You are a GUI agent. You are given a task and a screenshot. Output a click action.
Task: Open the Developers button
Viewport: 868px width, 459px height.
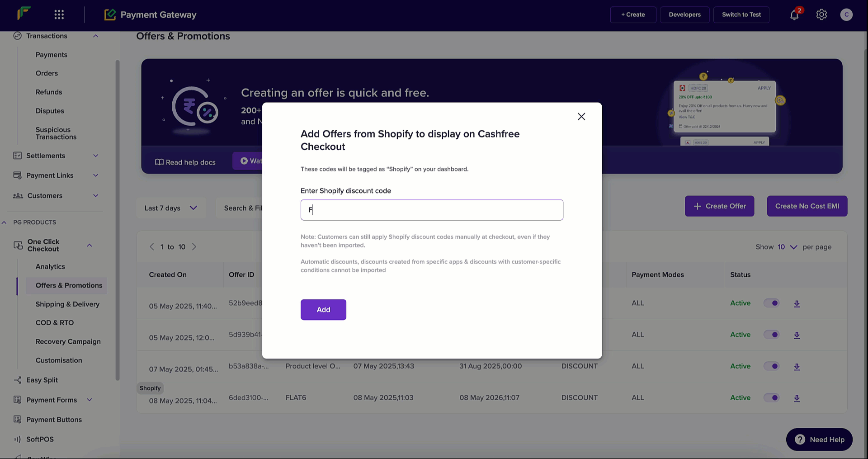pyautogui.click(x=684, y=14)
